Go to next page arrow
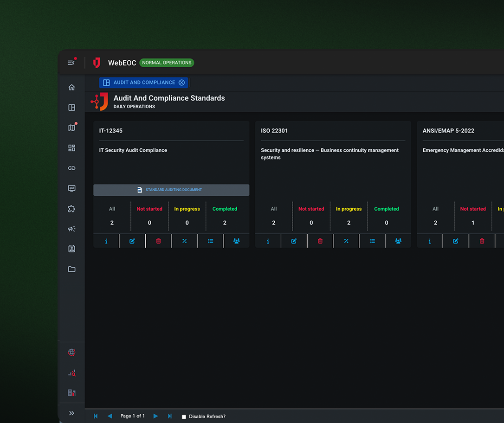The height and width of the screenshot is (423, 504). (155, 416)
